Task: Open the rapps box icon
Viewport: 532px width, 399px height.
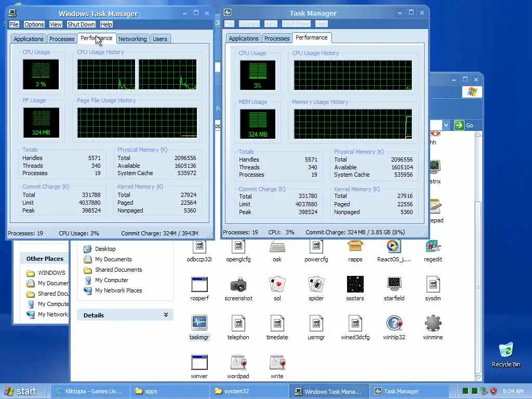Action: coord(355,246)
